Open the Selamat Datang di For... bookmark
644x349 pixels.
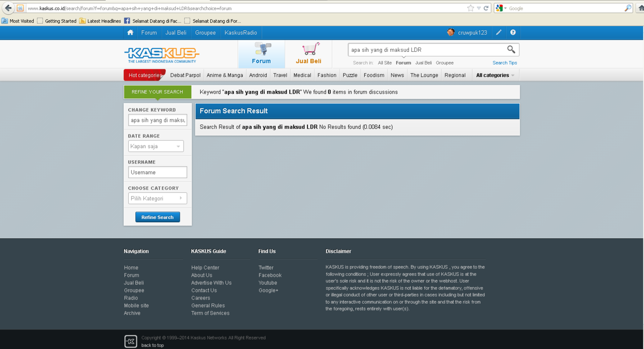(212, 21)
